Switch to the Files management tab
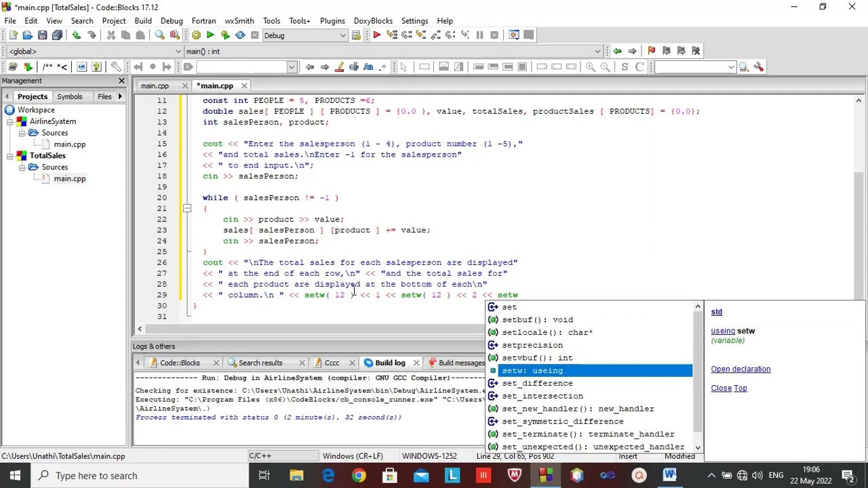 pos(104,97)
